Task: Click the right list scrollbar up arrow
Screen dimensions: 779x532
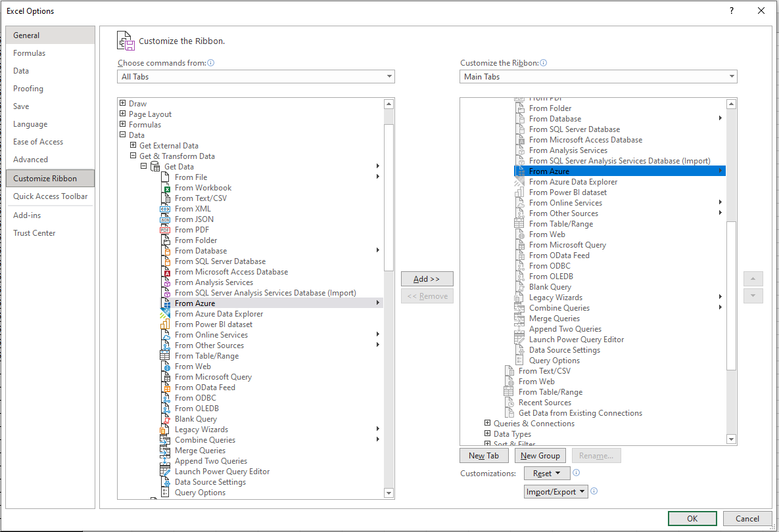Action: [731, 104]
